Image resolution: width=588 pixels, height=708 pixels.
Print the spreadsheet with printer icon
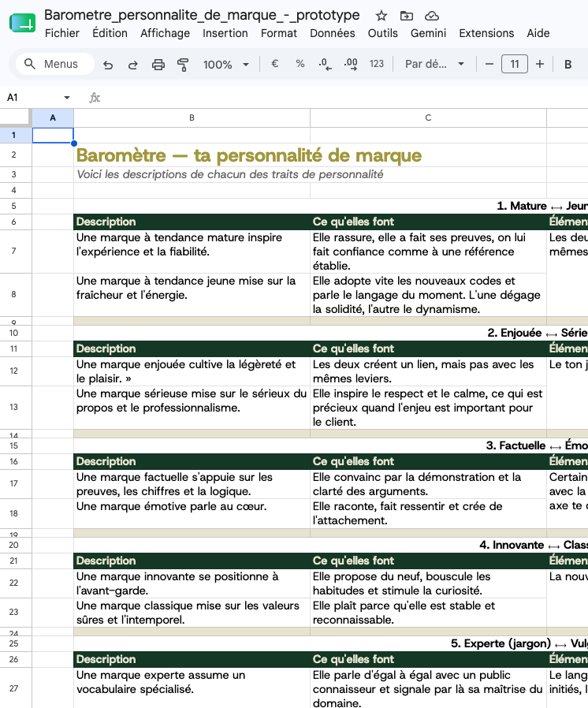[x=158, y=65]
